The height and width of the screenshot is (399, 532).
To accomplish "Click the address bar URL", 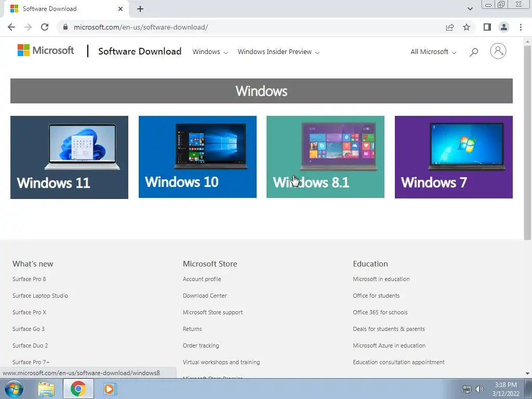I will click(x=141, y=27).
